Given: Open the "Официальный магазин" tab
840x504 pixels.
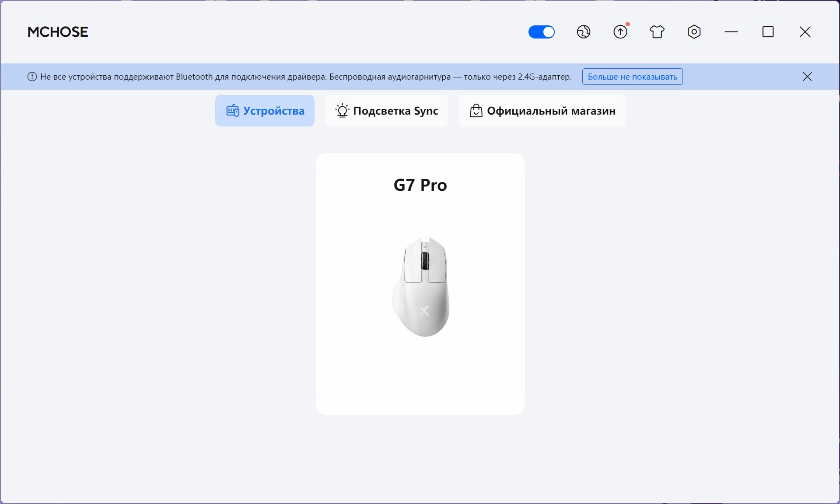Looking at the screenshot, I should point(542,111).
